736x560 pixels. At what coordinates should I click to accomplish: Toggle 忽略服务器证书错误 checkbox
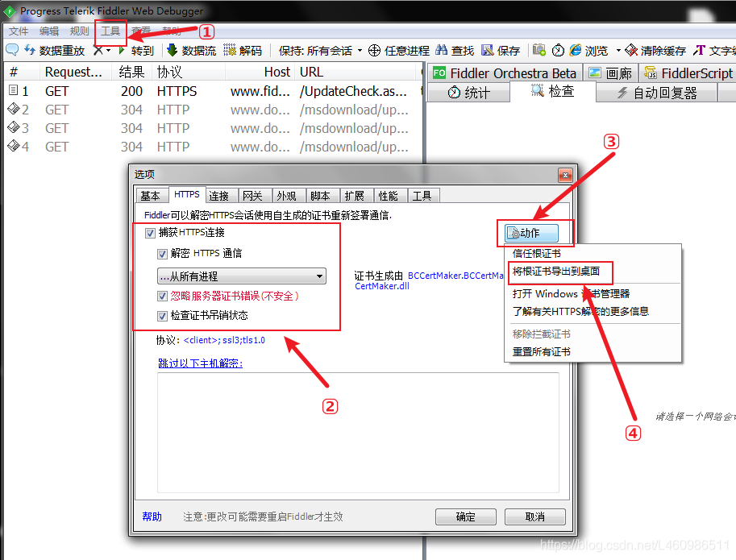click(x=162, y=297)
